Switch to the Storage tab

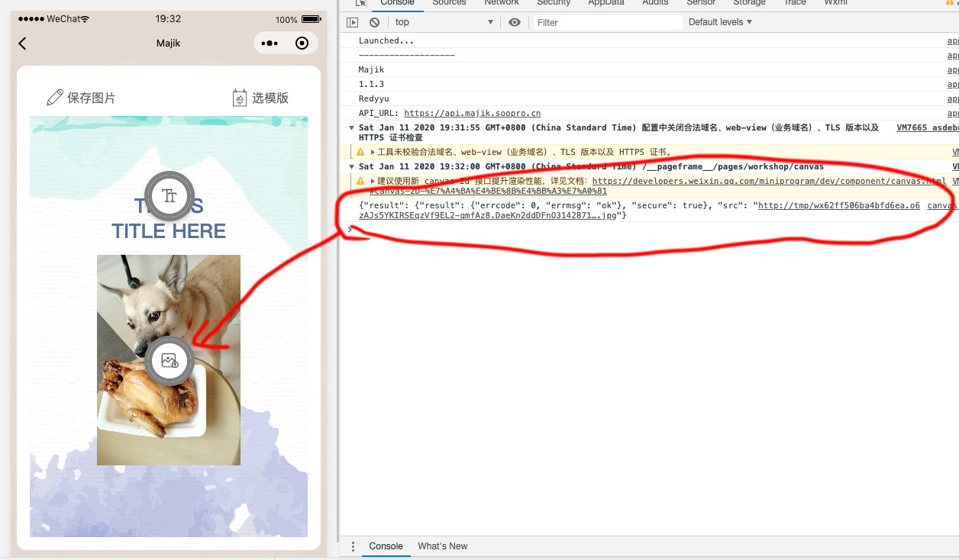point(750,2)
